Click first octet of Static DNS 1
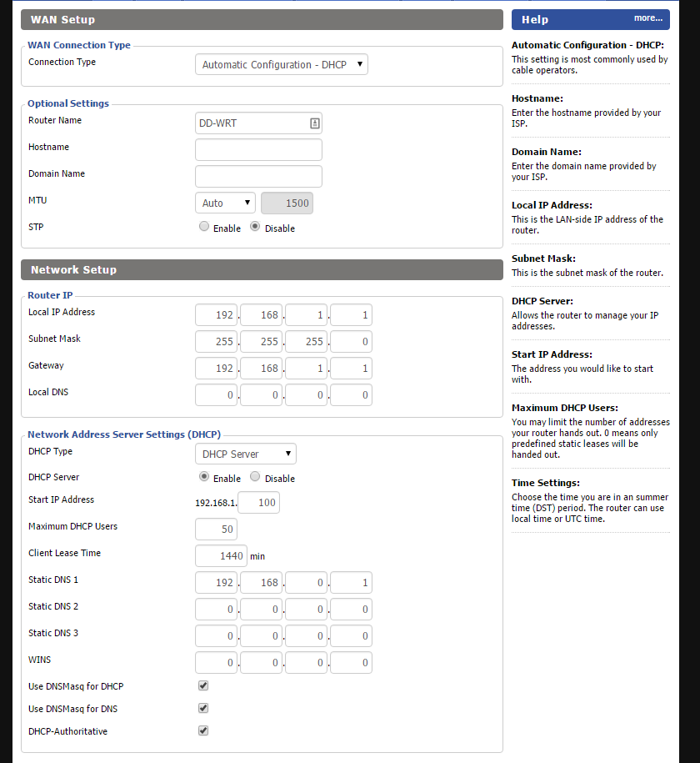 click(217, 582)
